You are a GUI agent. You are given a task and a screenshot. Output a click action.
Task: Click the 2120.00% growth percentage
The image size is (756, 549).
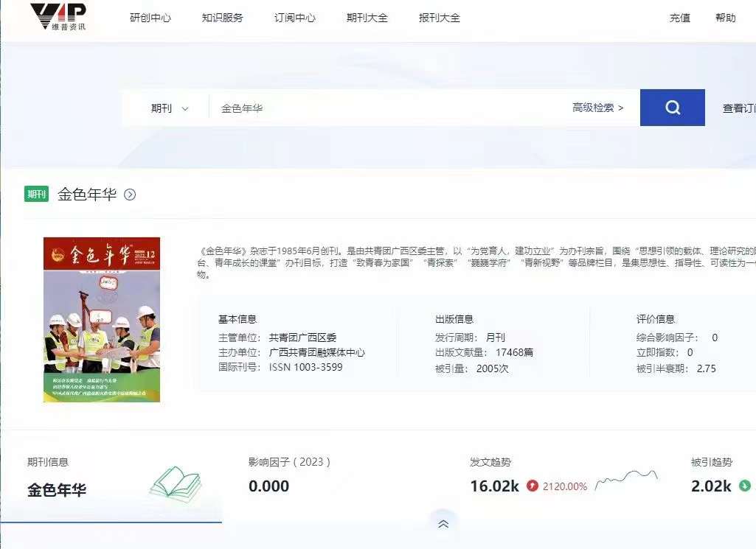pos(565,486)
